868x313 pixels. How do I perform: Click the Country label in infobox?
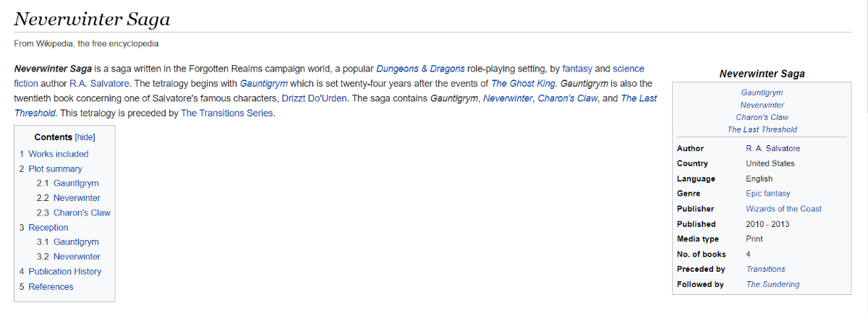click(692, 163)
